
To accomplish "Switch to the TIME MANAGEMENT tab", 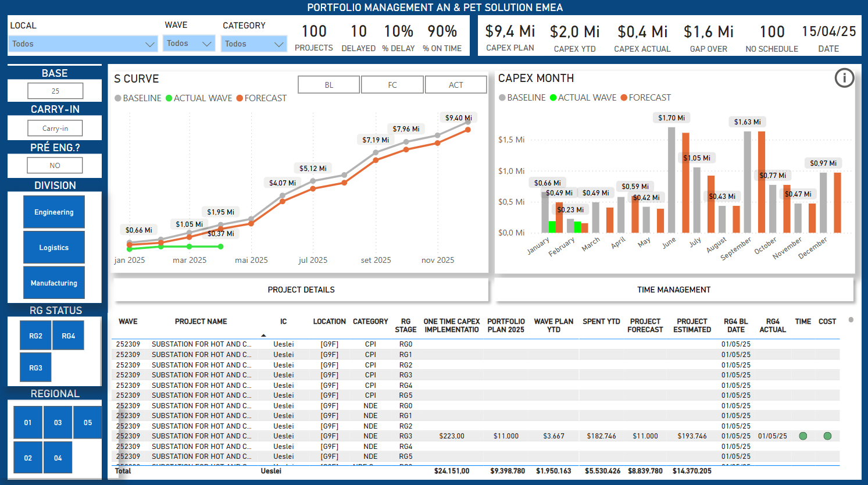I will pyautogui.click(x=674, y=290).
